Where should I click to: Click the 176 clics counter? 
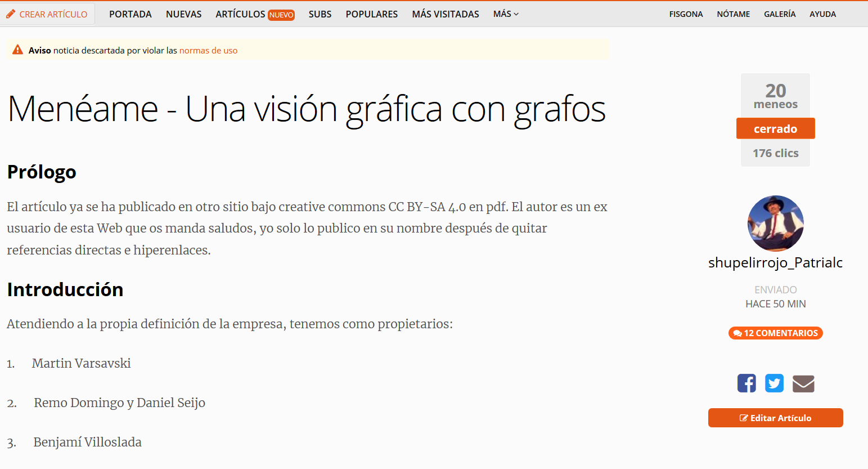(775, 153)
